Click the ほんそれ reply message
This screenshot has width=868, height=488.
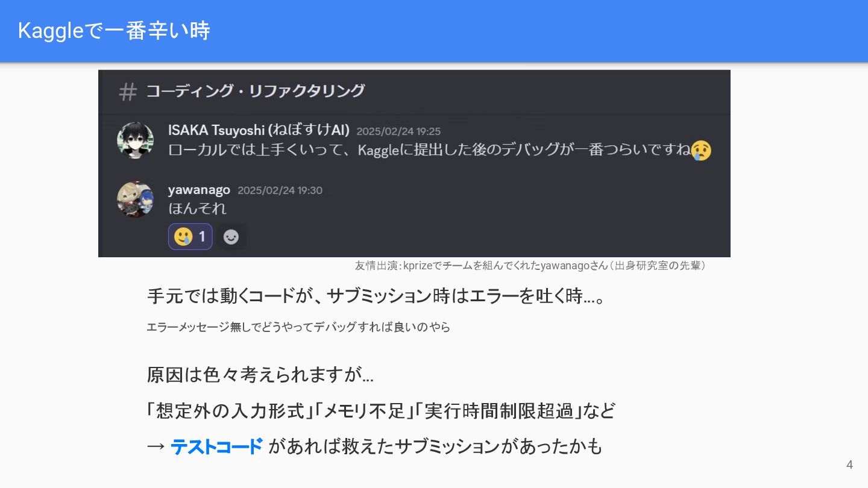point(198,208)
